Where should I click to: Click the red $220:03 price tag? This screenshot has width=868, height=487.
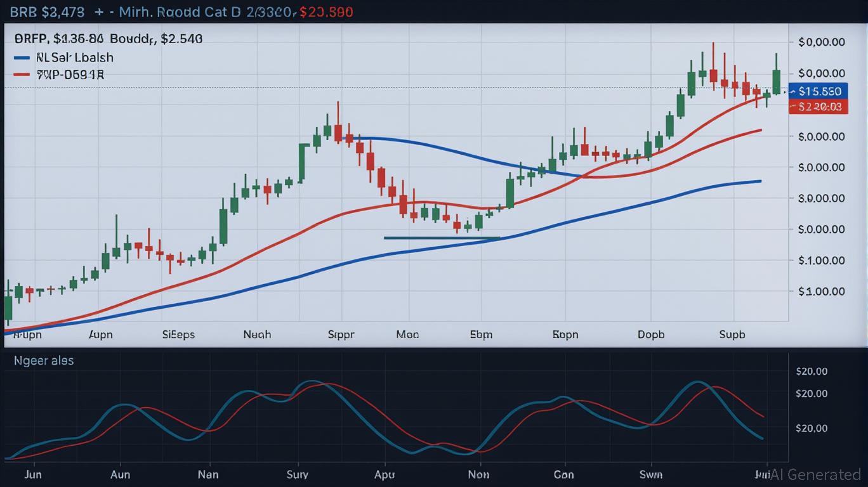819,107
